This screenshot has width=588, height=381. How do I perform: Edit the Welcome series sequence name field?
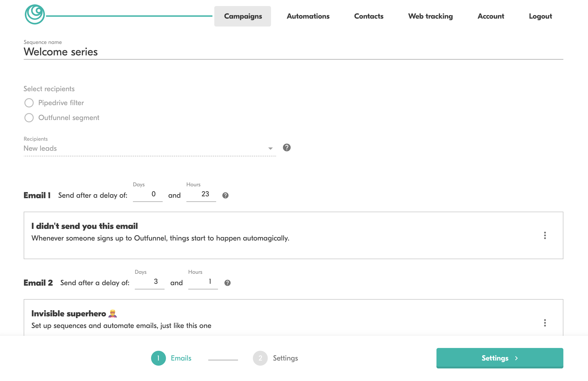pos(293,52)
